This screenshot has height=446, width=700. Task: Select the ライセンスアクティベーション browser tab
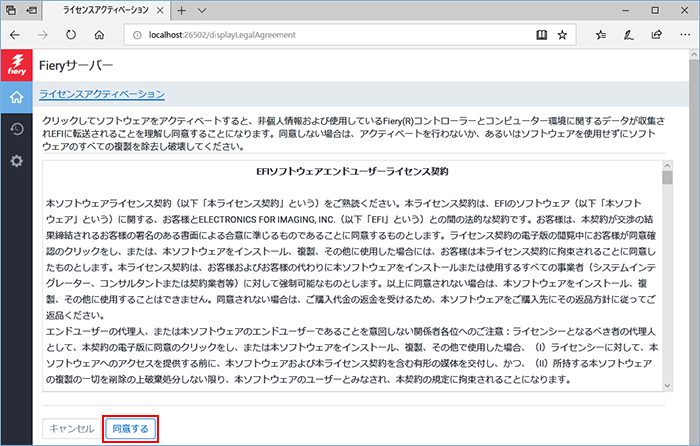pos(106,10)
